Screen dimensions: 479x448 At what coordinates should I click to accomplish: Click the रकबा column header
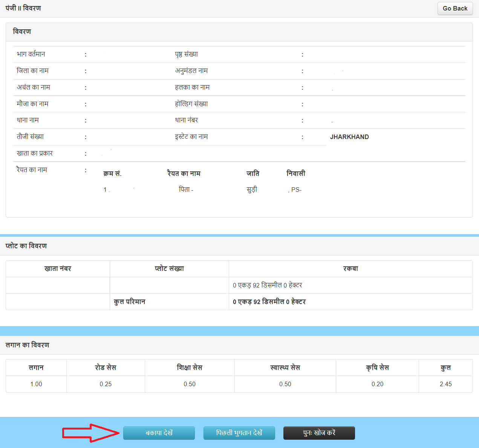click(x=350, y=269)
